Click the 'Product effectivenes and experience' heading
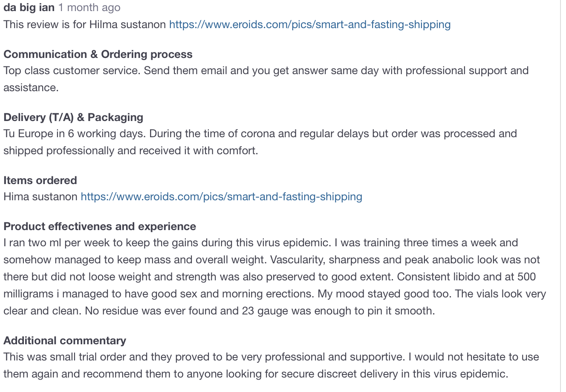 pyautogui.click(x=100, y=226)
